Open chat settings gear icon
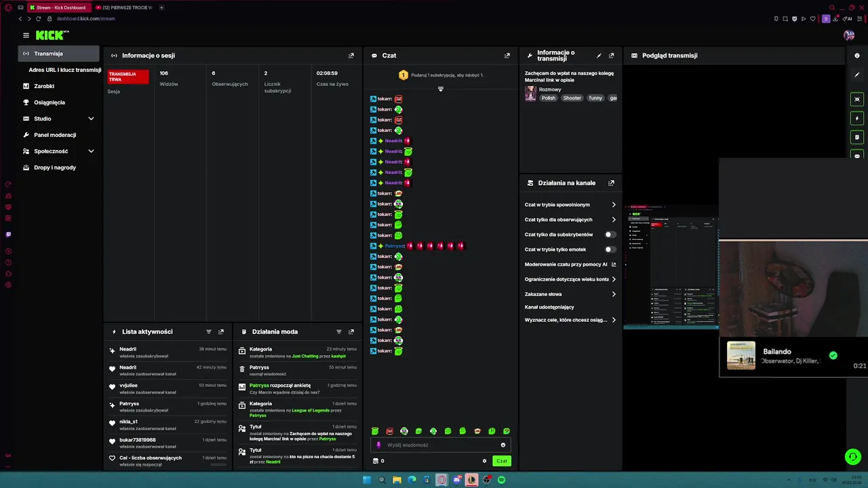Viewport: 868px width, 488px height. pos(484,461)
